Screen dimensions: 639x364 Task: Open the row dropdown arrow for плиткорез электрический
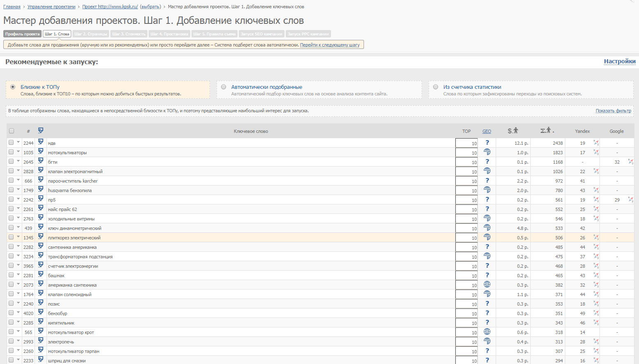pos(18,236)
